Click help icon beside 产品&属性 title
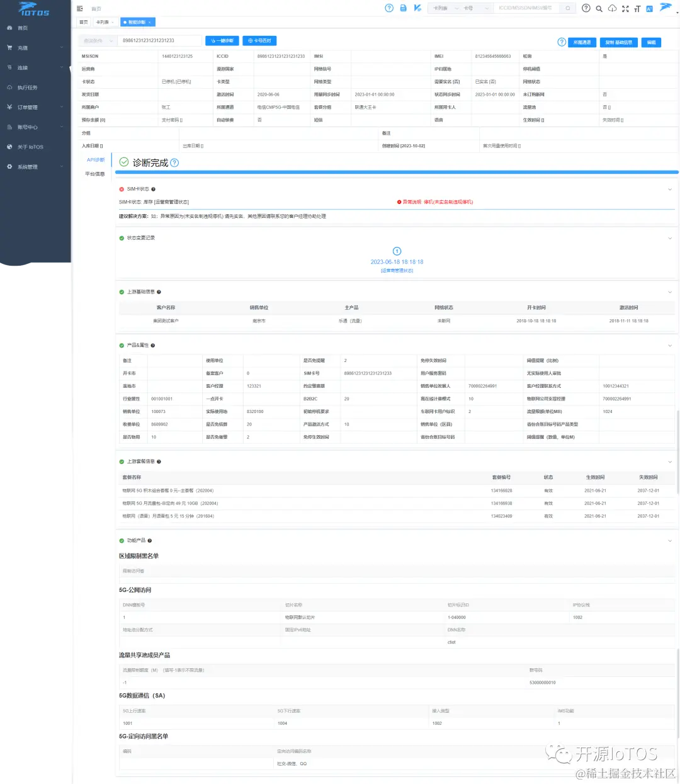 153,345
